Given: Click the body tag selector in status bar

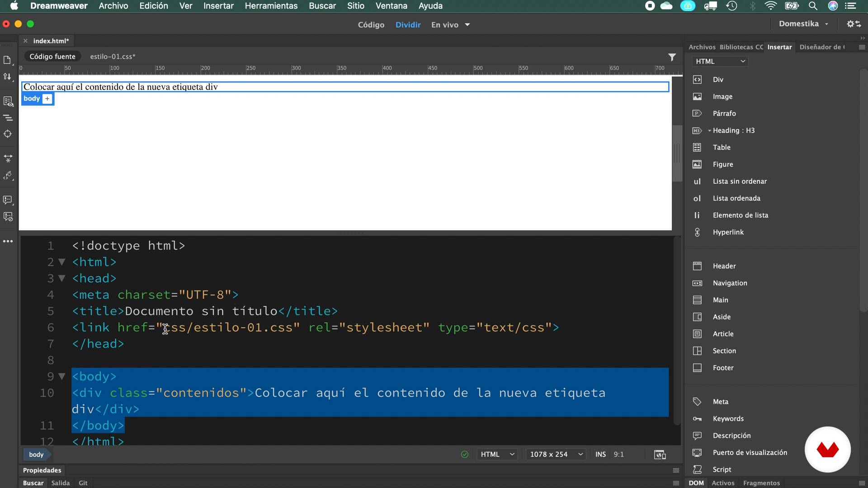Looking at the screenshot, I should pyautogui.click(x=36, y=455).
